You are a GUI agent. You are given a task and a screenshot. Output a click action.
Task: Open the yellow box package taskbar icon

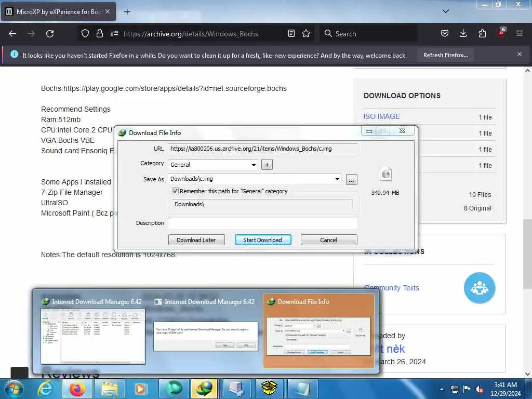pyautogui.click(x=269, y=389)
